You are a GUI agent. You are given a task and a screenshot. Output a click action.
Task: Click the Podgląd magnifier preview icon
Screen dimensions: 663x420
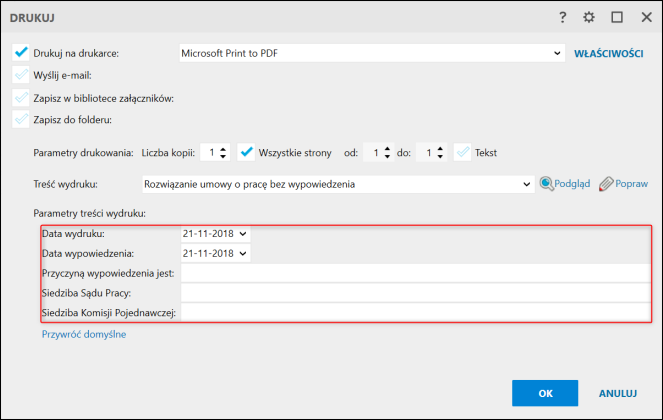547,184
